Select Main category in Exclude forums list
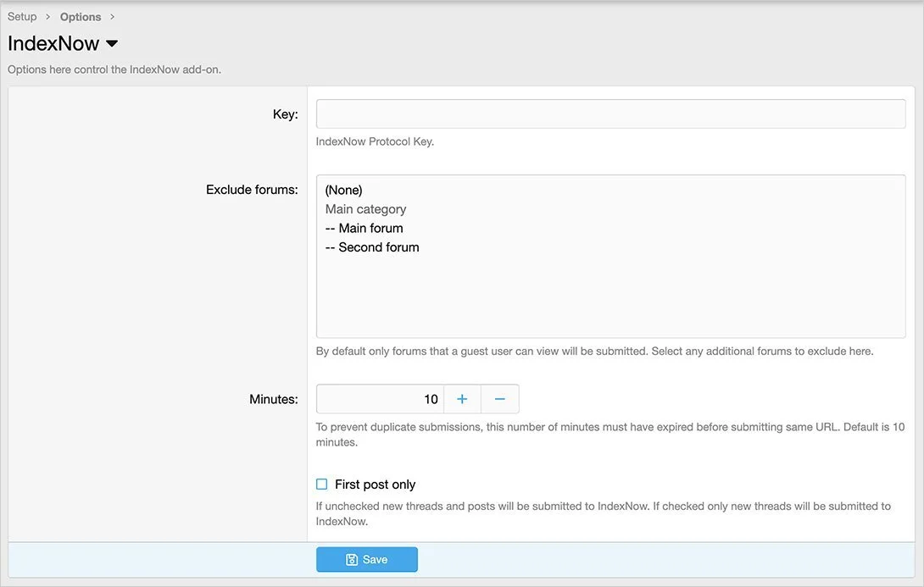The width and height of the screenshot is (924, 587). [x=365, y=209]
